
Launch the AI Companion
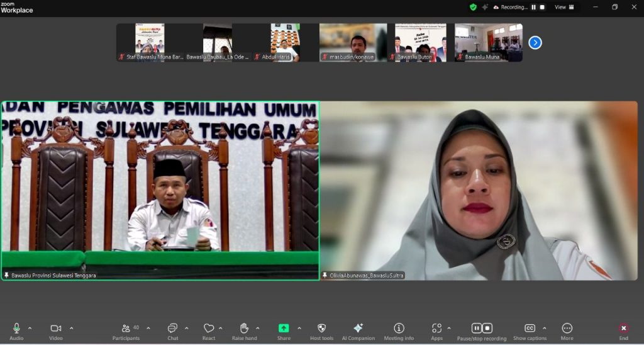pyautogui.click(x=358, y=329)
